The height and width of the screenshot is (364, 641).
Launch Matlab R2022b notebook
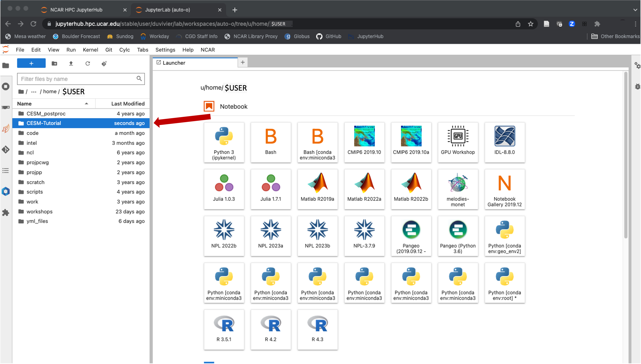point(411,189)
